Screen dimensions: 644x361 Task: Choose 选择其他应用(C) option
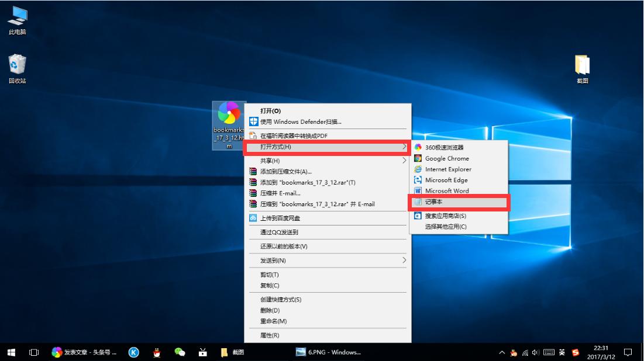pos(446,227)
